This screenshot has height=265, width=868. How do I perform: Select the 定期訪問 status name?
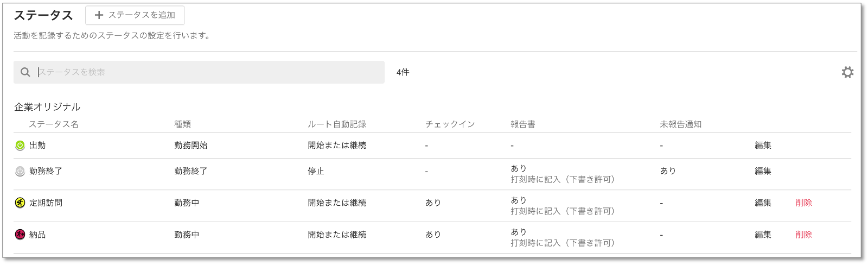(x=46, y=203)
